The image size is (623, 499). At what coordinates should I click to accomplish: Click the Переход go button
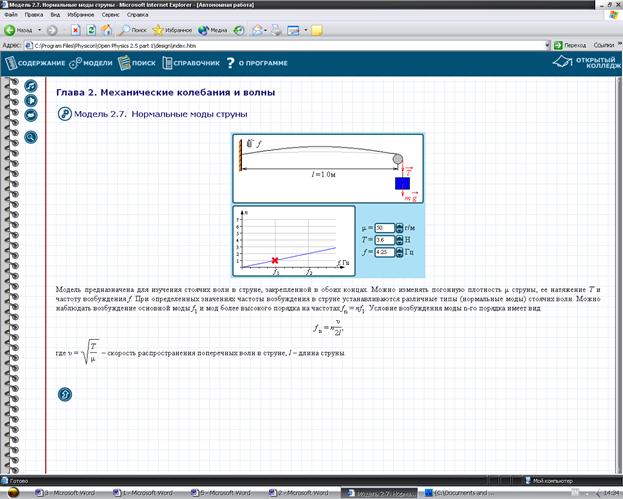(570, 45)
